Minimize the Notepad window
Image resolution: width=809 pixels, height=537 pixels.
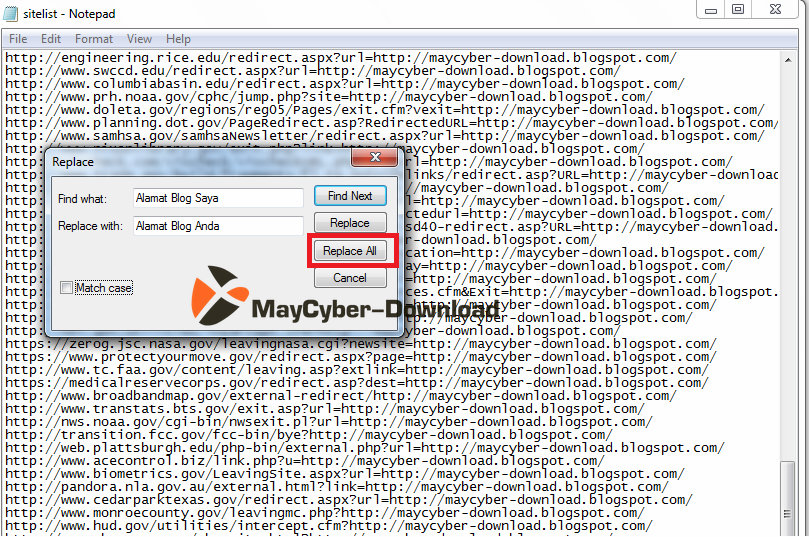coord(711,9)
